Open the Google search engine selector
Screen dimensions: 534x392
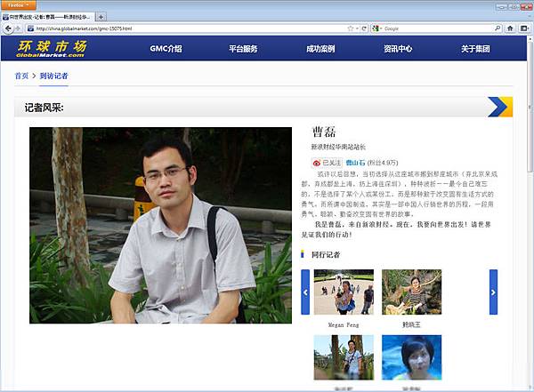(x=377, y=28)
